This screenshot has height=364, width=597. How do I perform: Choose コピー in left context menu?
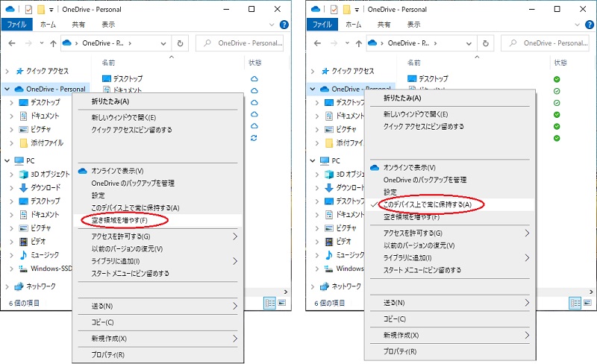(102, 322)
